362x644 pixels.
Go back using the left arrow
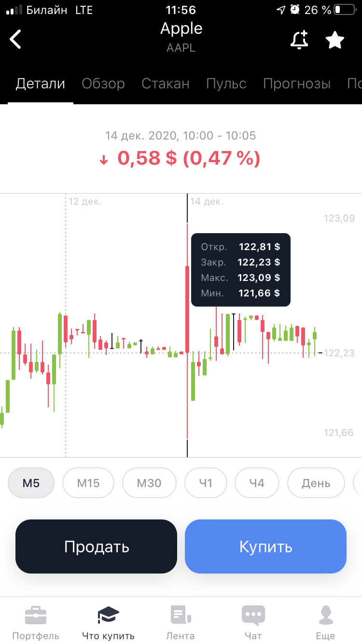(x=16, y=39)
